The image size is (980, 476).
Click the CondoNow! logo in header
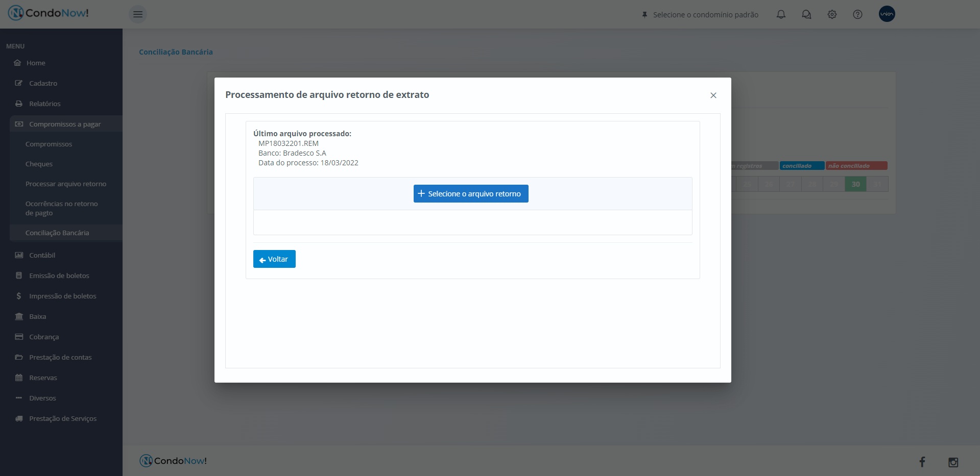pyautogui.click(x=49, y=13)
